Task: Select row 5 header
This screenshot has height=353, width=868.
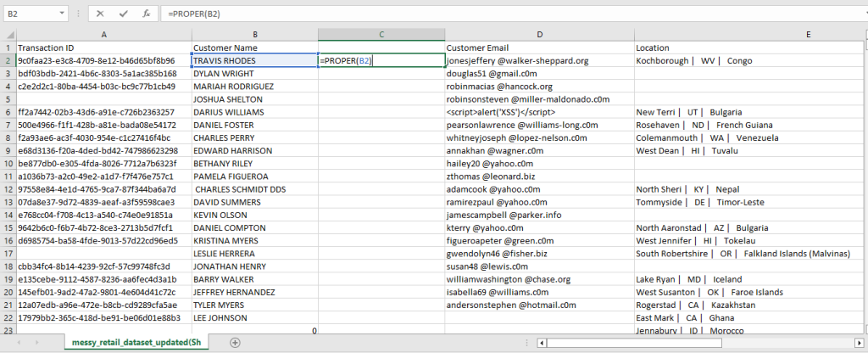Action: pyautogui.click(x=8, y=99)
